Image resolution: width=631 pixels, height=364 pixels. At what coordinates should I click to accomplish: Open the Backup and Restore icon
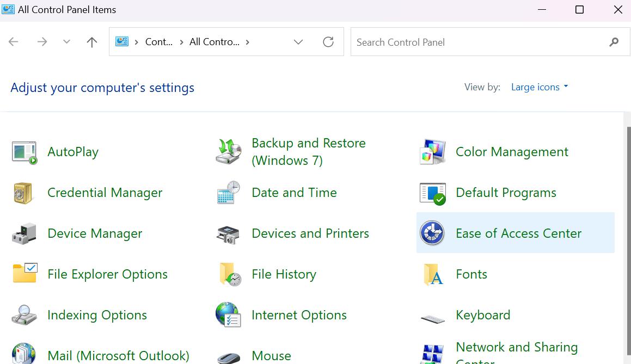[x=229, y=152]
